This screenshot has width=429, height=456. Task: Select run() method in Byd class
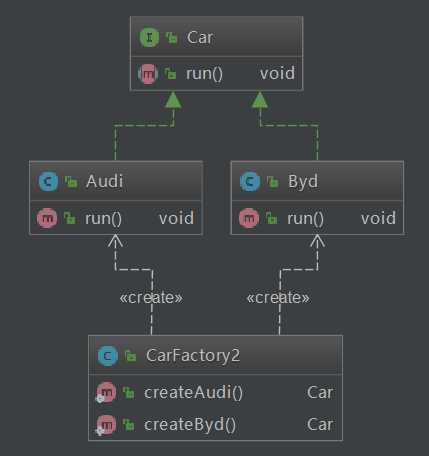[305, 219]
